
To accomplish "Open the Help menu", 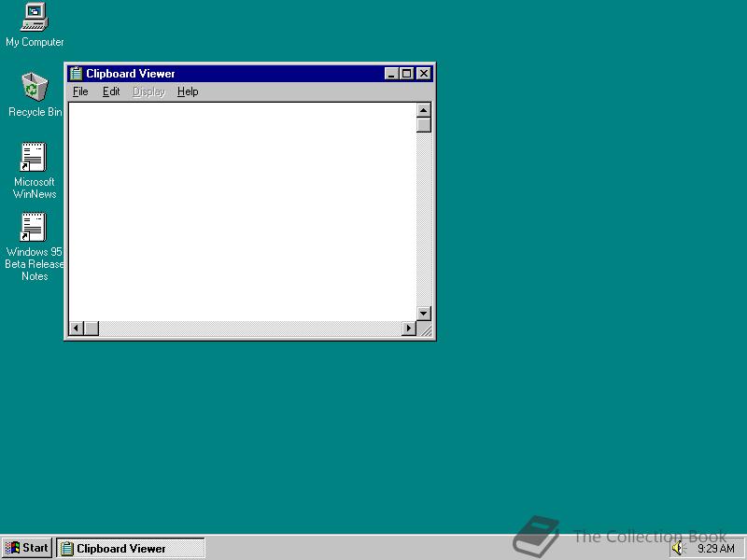I will pyautogui.click(x=188, y=91).
